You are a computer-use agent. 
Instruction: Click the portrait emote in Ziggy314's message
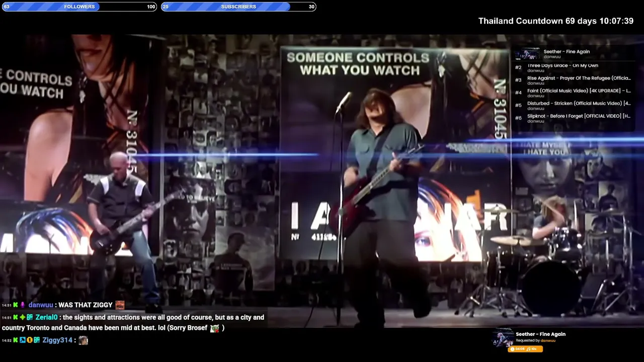pos(84,340)
